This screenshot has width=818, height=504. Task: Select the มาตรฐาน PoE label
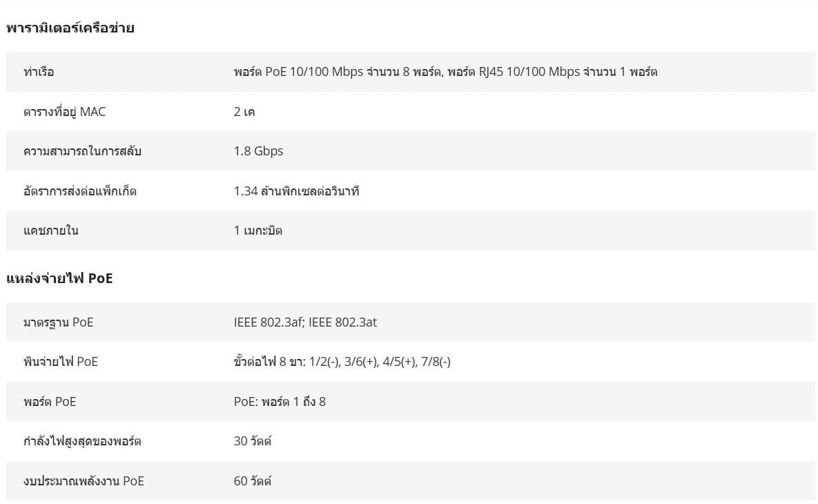(58, 322)
